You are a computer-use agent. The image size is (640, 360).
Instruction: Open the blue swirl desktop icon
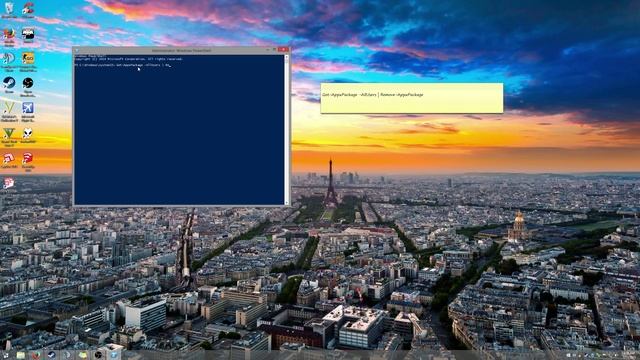pos(9,61)
